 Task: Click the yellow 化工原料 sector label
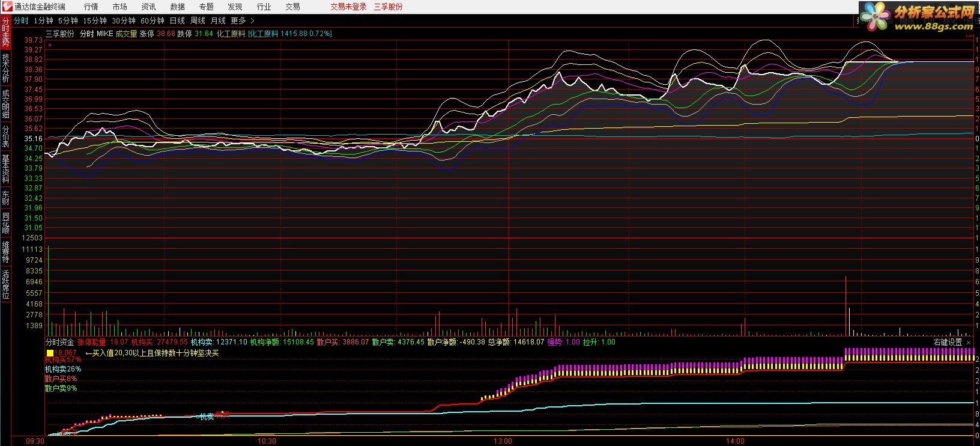(x=231, y=34)
